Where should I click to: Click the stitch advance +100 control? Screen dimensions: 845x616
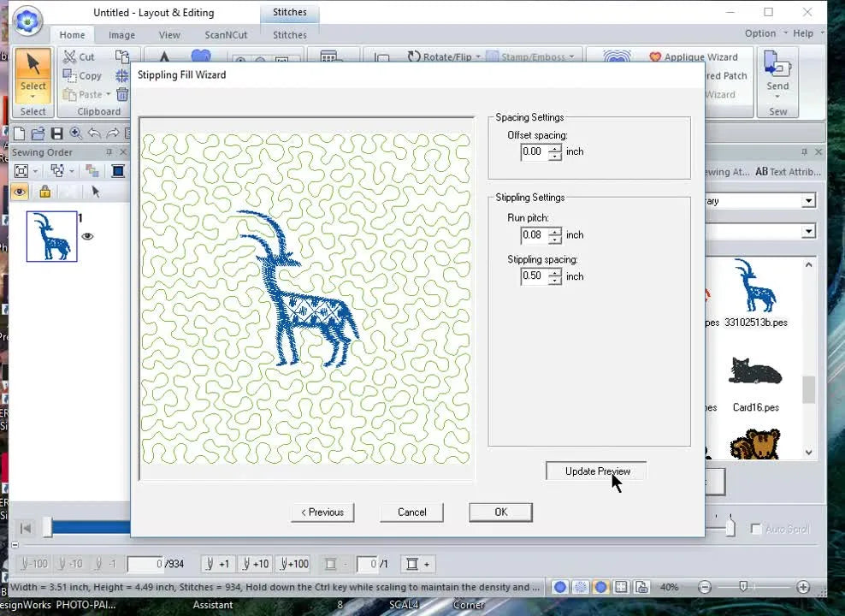coord(293,564)
